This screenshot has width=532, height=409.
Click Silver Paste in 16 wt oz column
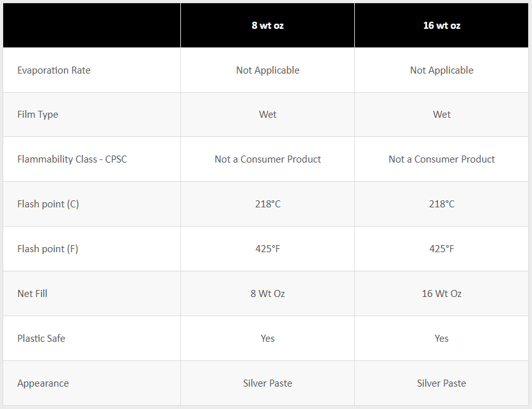(x=441, y=383)
